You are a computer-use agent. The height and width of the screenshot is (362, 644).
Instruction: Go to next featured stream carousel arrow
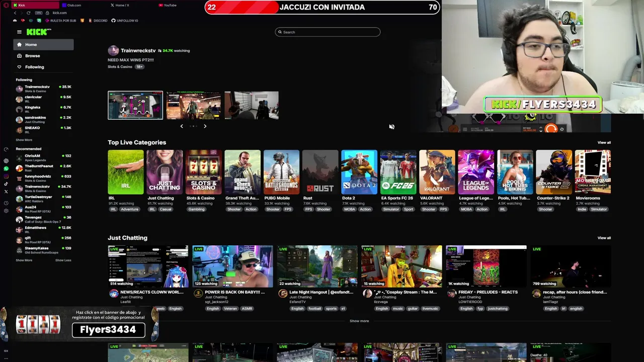pos(205,126)
